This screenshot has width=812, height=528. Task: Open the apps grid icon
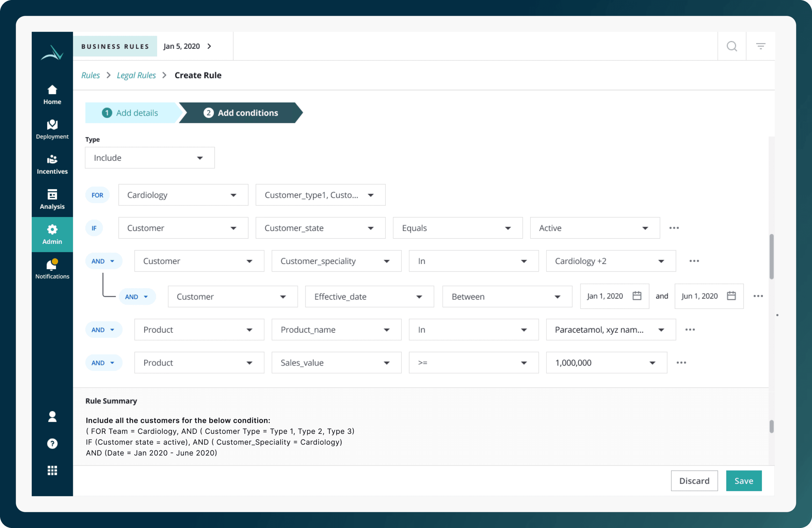(52, 471)
